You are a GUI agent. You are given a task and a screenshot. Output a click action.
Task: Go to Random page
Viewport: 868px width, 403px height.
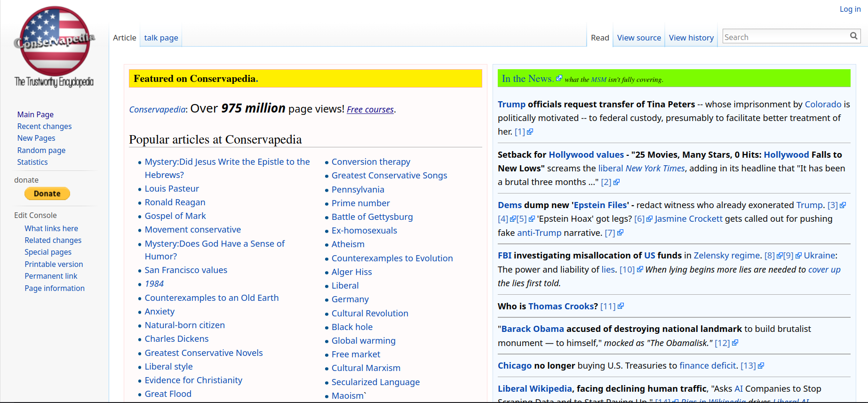[x=41, y=150]
